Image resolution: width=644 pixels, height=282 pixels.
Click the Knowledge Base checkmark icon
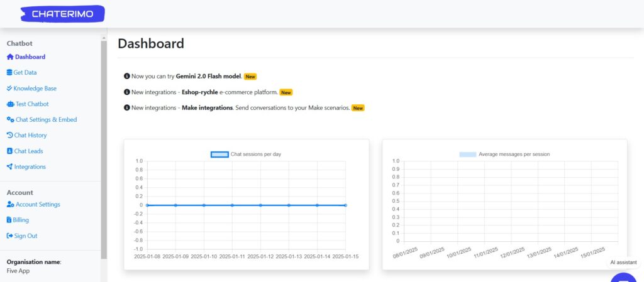[9, 89]
